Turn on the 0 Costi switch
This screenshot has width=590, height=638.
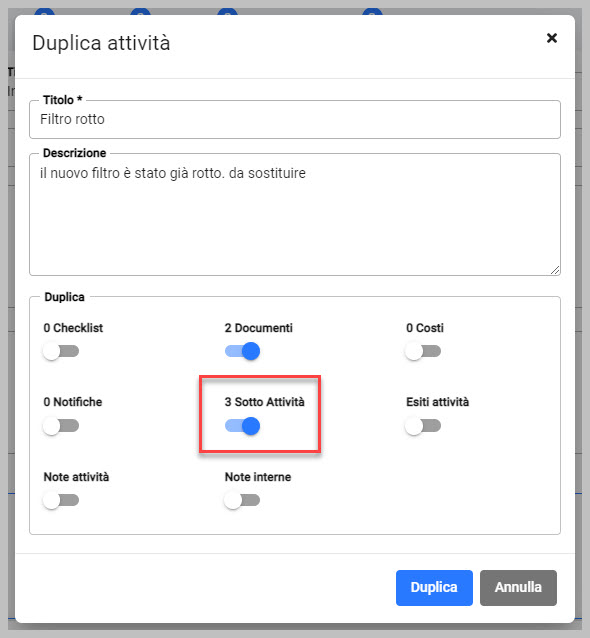[x=423, y=351]
